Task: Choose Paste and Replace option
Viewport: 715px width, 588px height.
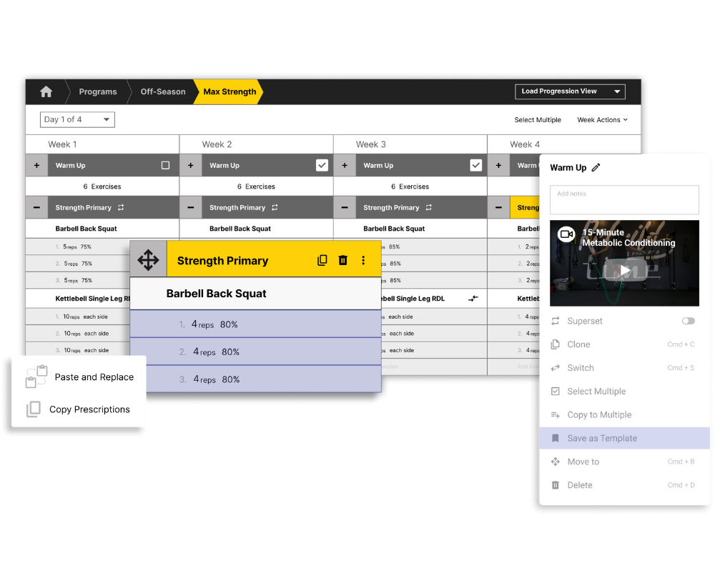Action: 94,377
